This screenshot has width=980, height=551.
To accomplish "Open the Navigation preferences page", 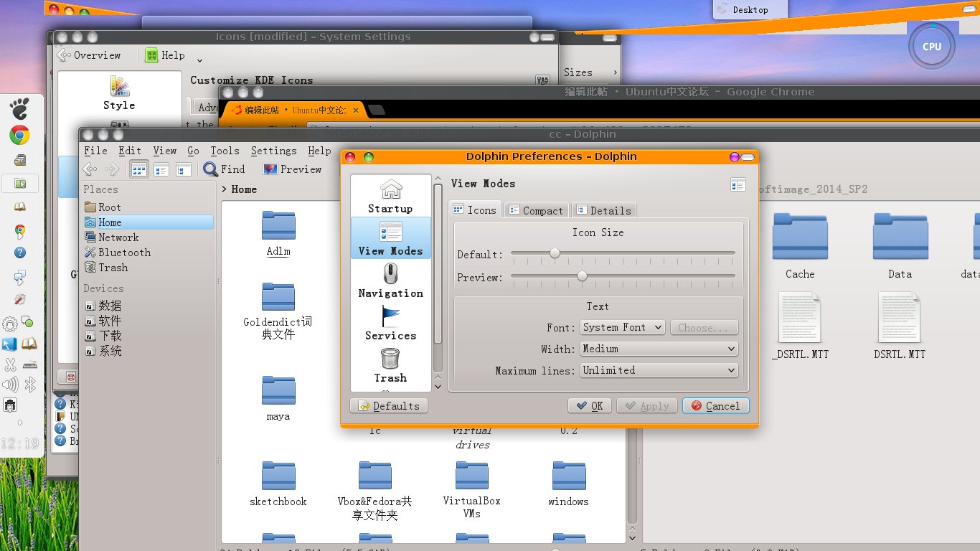I will click(391, 281).
